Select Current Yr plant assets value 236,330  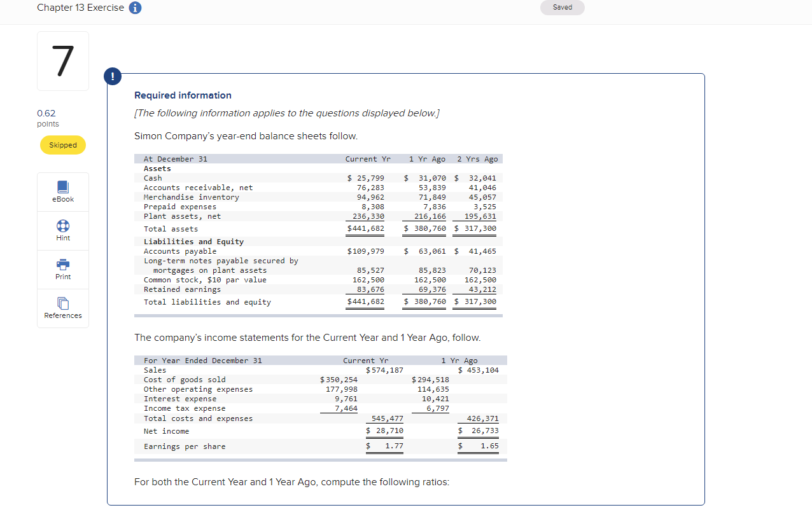point(368,216)
